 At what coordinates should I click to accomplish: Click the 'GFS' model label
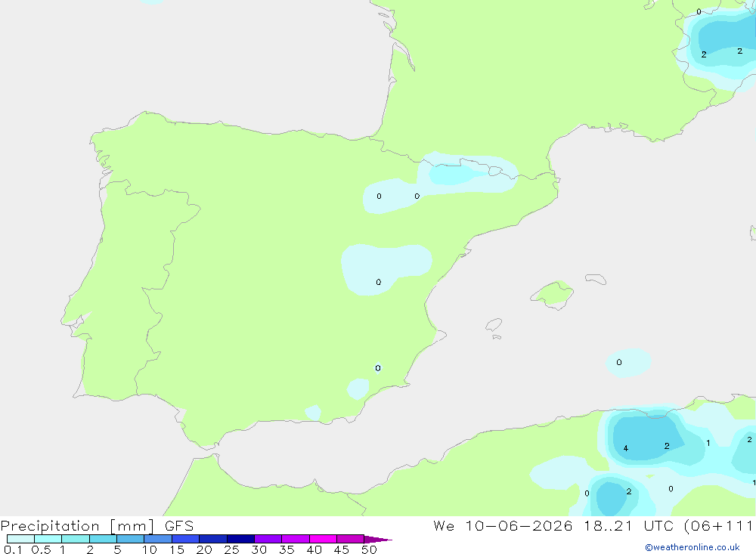179,526
